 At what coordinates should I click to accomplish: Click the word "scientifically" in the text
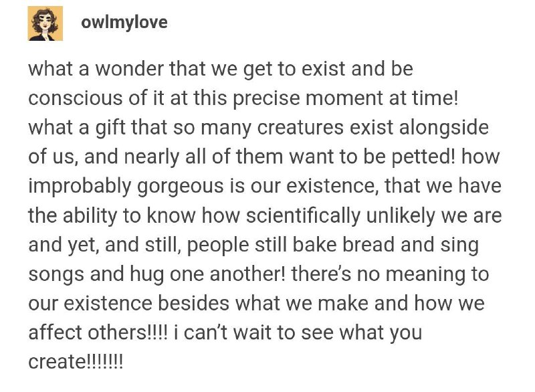(x=303, y=215)
